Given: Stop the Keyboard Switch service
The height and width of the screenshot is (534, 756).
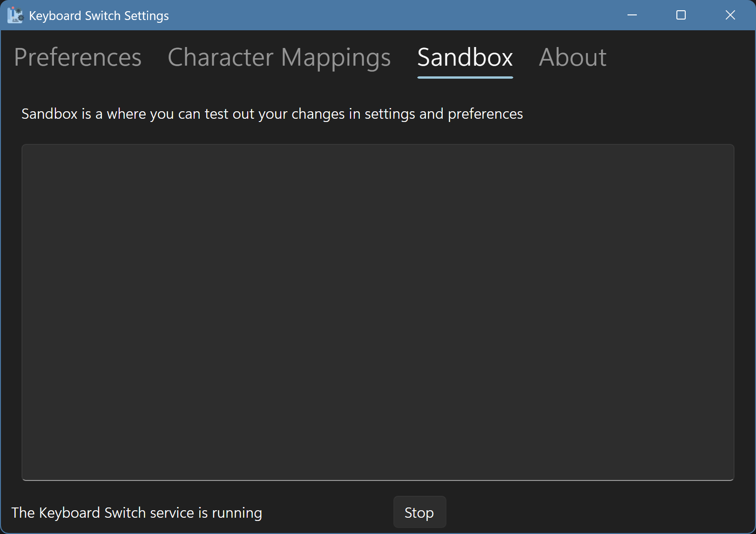Looking at the screenshot, I should pyautogui.click(x=419, y=512).
